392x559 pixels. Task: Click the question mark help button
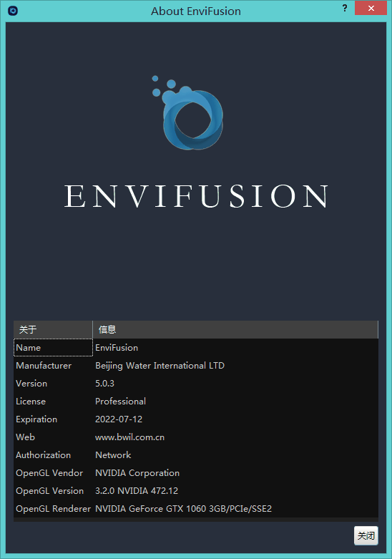(345, 8)
